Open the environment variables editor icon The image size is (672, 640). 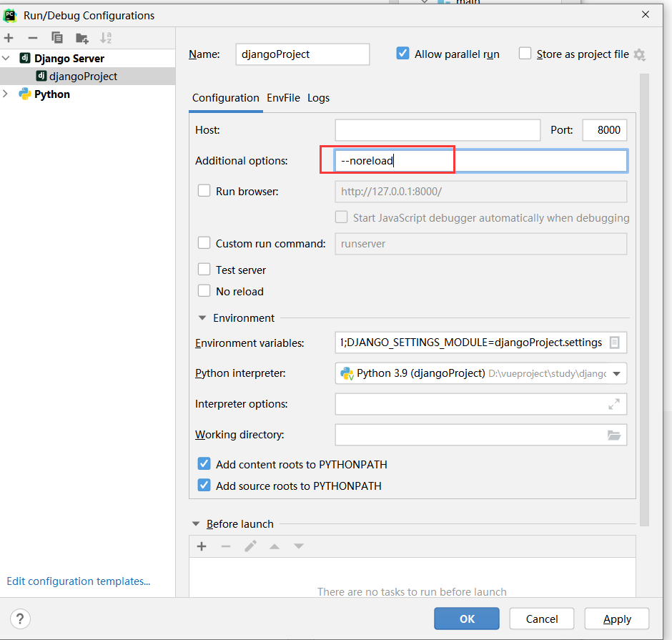tap(614, 343)
